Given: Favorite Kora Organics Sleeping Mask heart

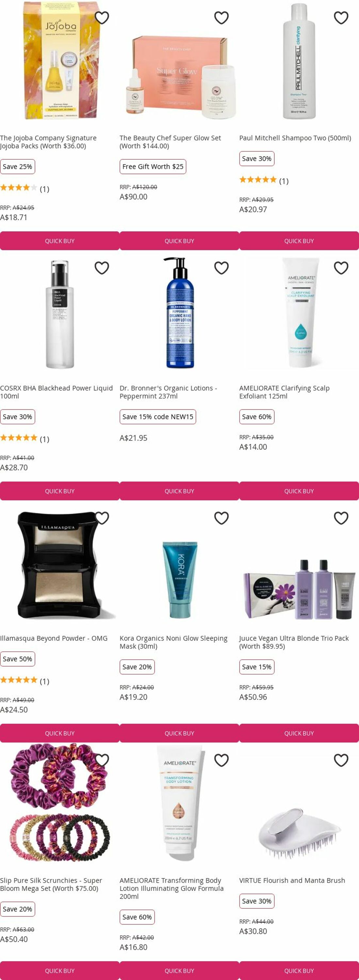Looking at the screenshot, I should coord(221,518).
